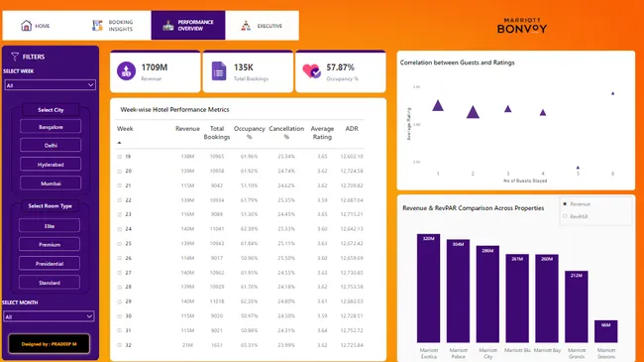644x362 pixels.
Task: Check the week 32 row checkbox
Action: (120, 345)
